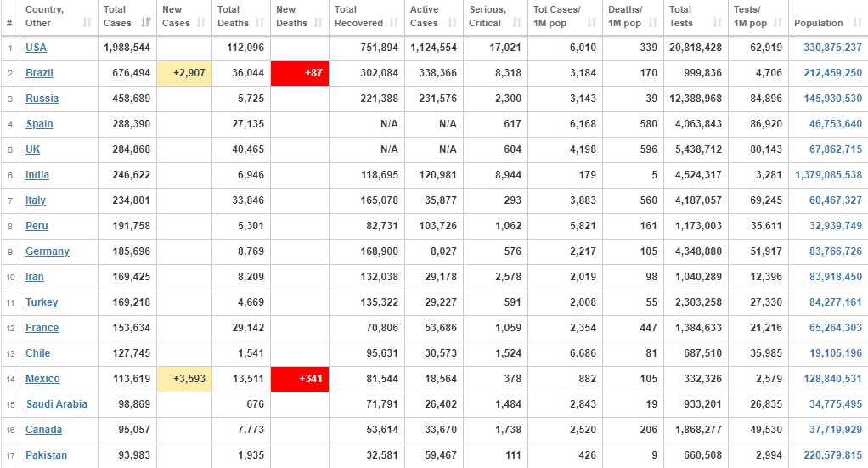Open USA population figure 330,875,237
The image size is (868, 468).
point(832,48)
